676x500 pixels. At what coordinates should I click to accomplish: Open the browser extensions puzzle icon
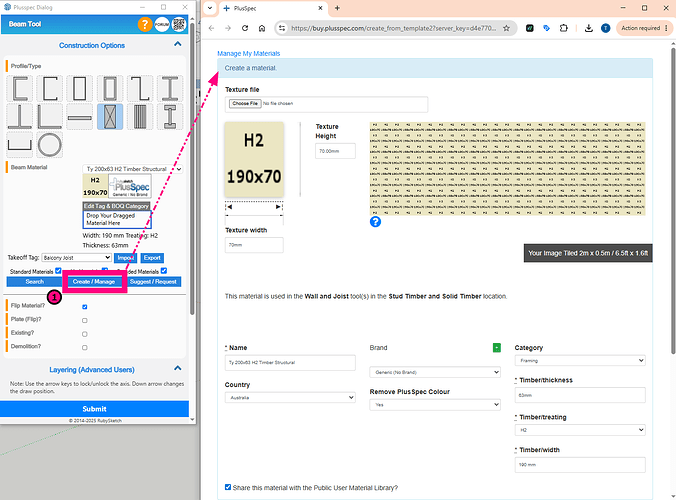click(563, 28)
